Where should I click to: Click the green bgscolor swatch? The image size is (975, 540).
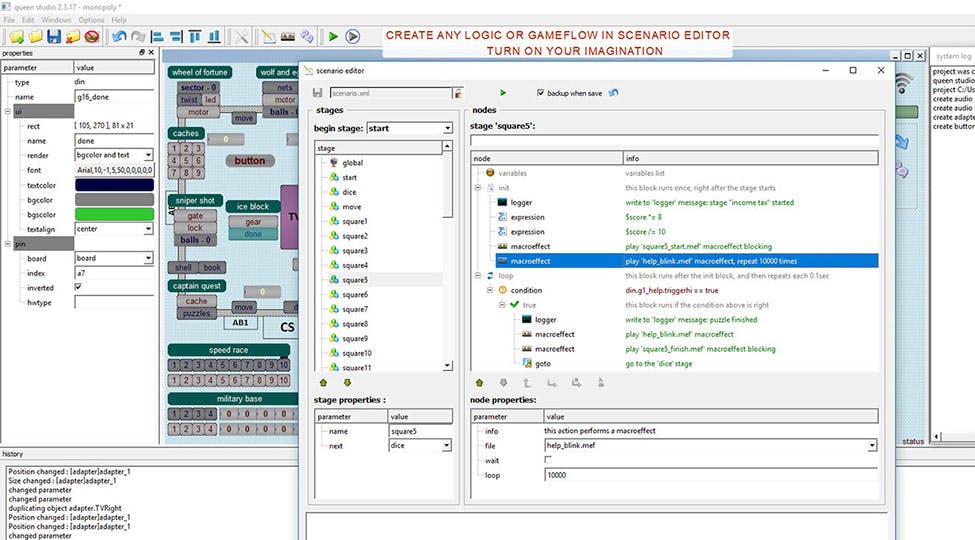[114, 214]
